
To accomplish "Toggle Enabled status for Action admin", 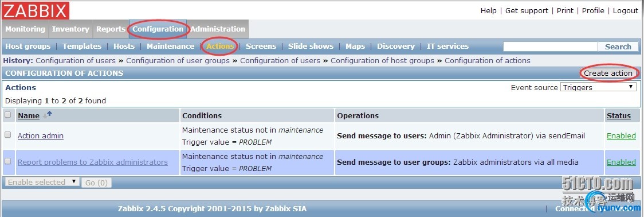I will [621, 135].
